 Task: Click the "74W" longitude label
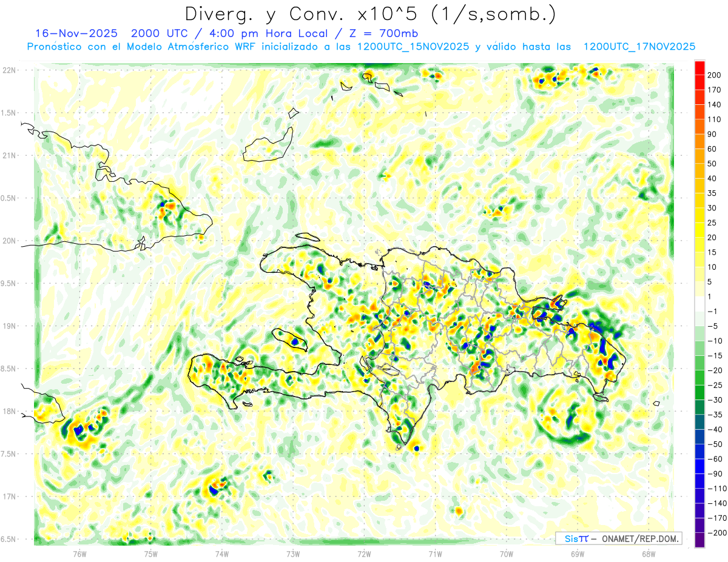pyautogui.click(x=222, y=553)
